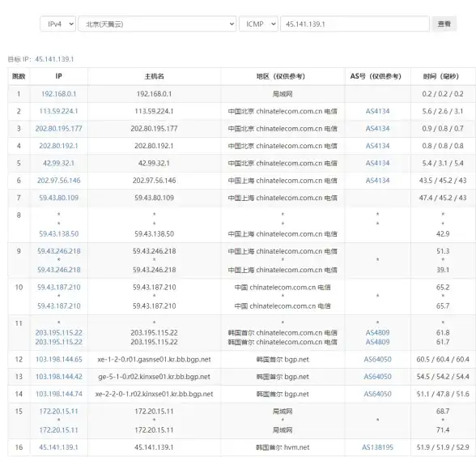Open IP link 45.141.139.1 in hop 16
Screen dimensions: 476x457
point(59,447)
